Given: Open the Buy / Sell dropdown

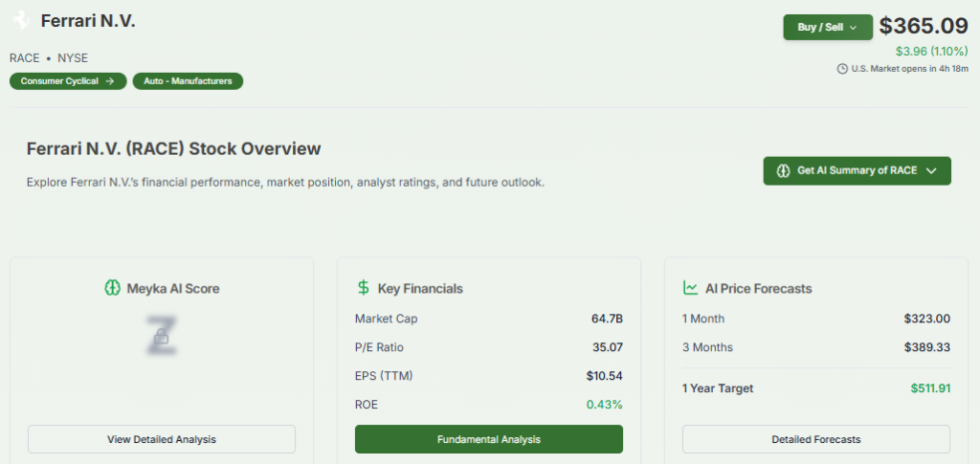Looking at the screenshot, I should click(x=828, y=28).
